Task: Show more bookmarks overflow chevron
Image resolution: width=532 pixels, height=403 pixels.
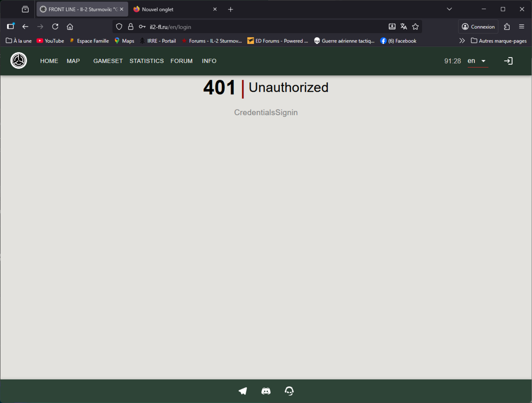Action: click(462, 41)
